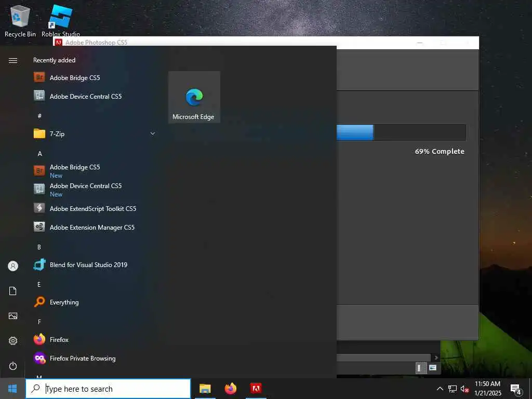Image resolution: width=532 pixels, height=399 pixels.
Task: Launch Adobe Device Central CS5 marked New
Action: point(95,190)
